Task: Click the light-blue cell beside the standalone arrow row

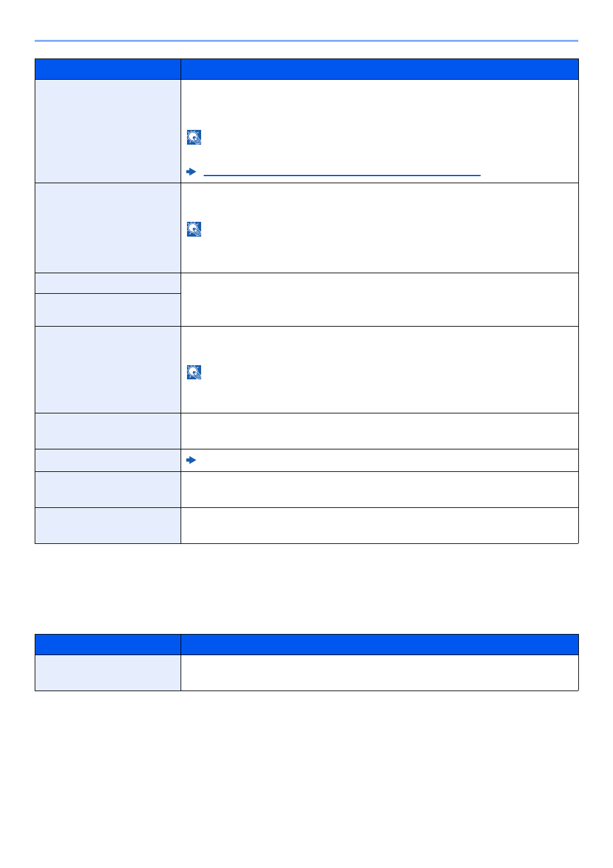Action: [108, 460]
